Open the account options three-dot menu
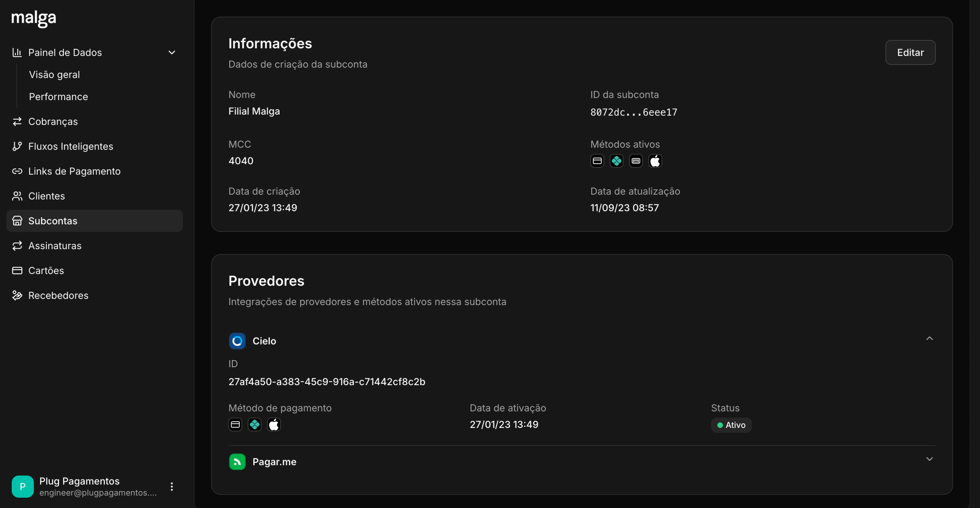 point(172,486)
